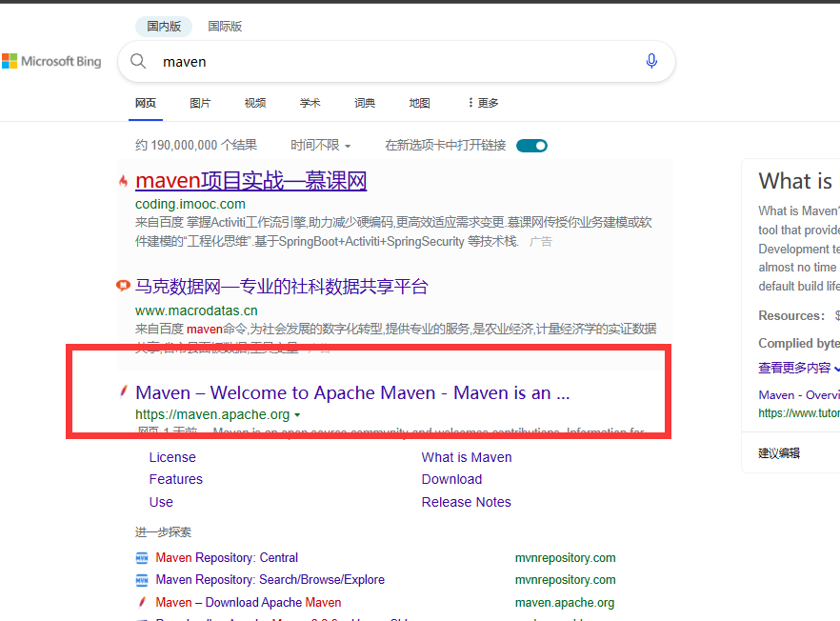Screen dimensions: 840x621
Task: Open the 时间不限 time filter dropdown
Action: 320,145
